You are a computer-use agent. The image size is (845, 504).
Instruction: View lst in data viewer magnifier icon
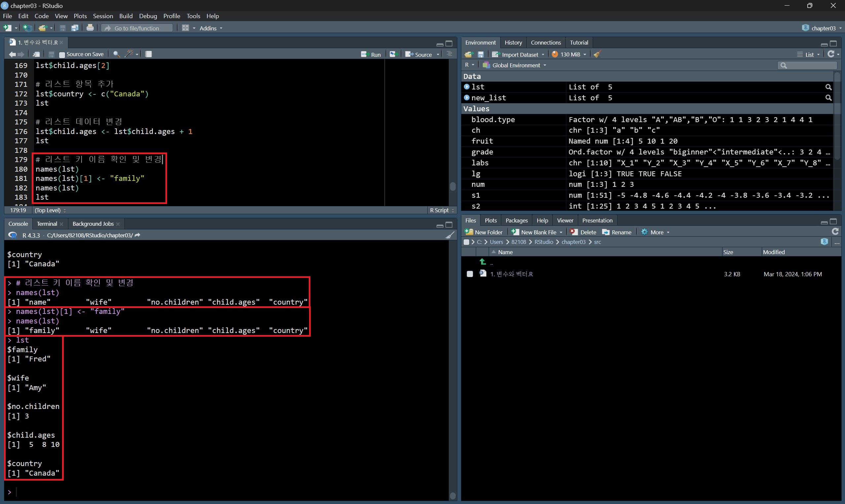click(x=828, y=87)
